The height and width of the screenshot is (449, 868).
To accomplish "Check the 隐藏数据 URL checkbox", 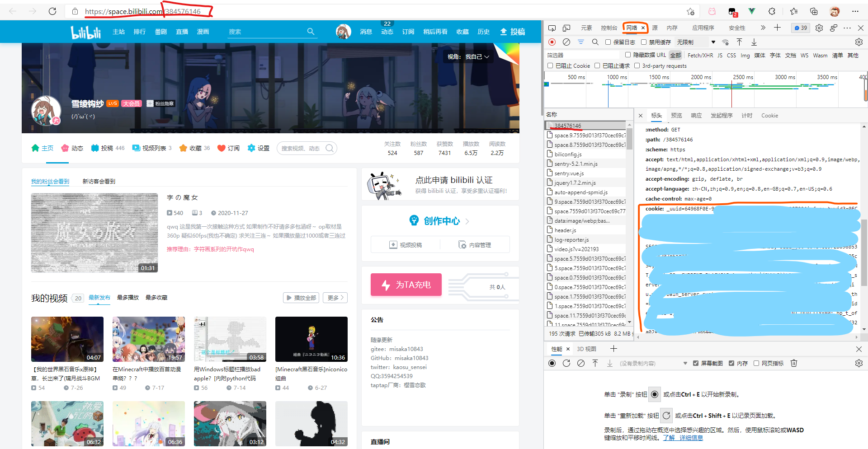I will point(628,55).
